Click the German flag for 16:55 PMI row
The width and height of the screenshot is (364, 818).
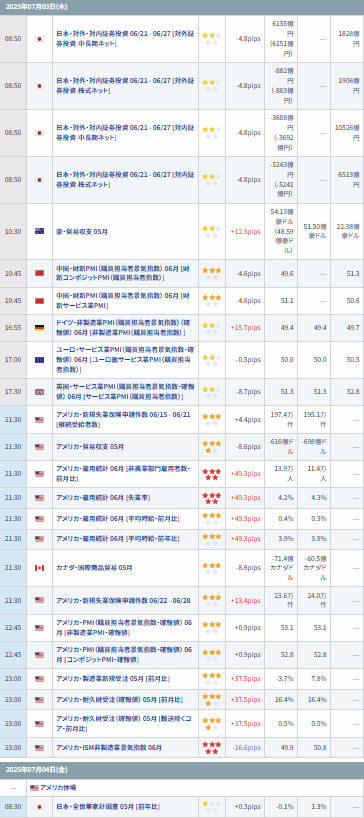pos(39,328)
